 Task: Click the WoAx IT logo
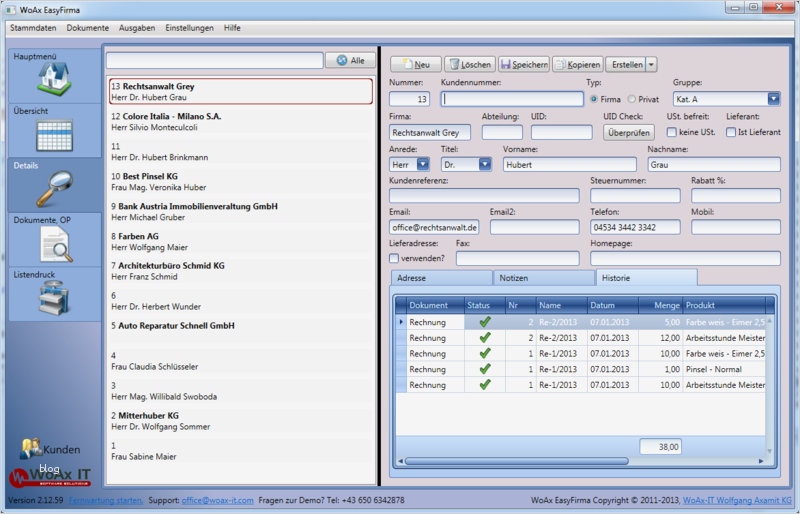(x=50, y=477)
